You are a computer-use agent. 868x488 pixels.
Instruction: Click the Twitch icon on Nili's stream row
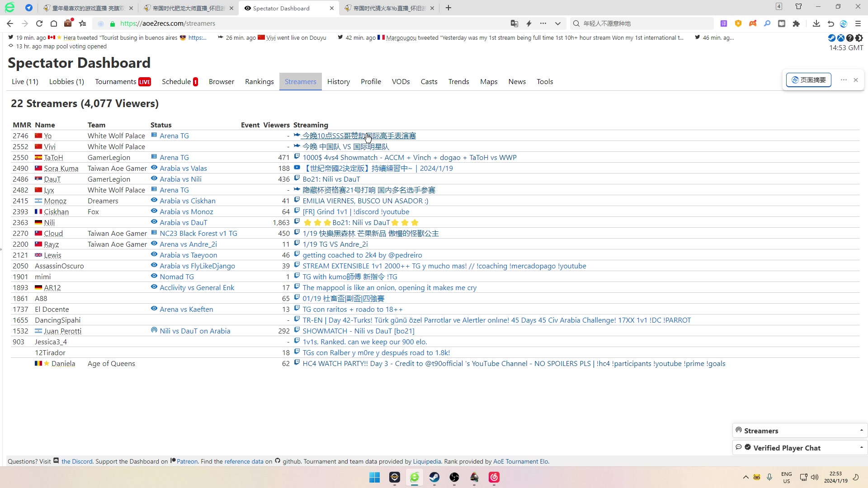297,222
